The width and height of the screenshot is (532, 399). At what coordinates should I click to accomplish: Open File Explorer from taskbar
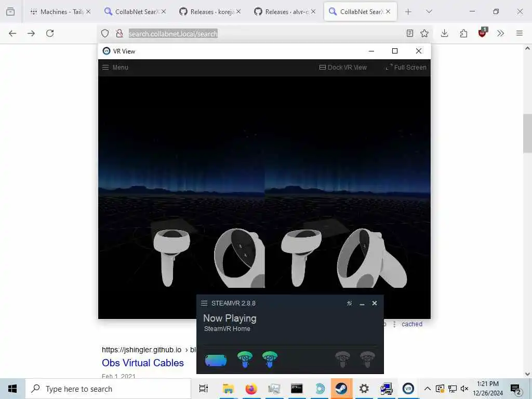click(229, 389)
